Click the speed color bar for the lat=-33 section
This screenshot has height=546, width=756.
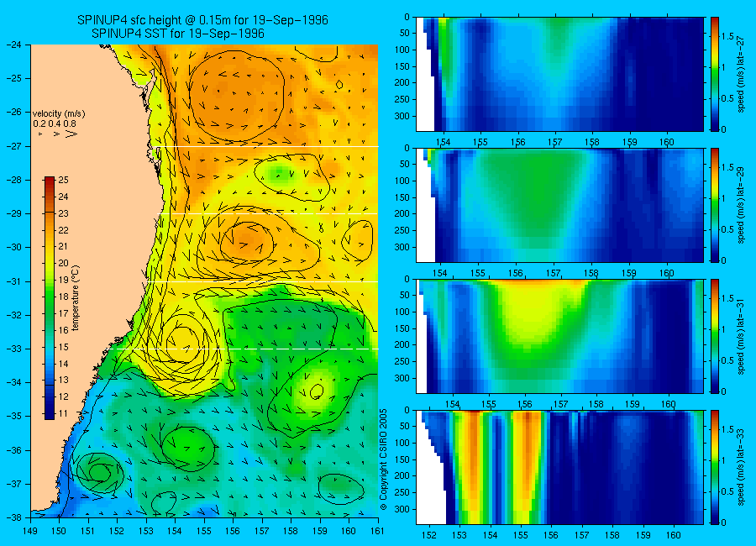coord(714,467)
